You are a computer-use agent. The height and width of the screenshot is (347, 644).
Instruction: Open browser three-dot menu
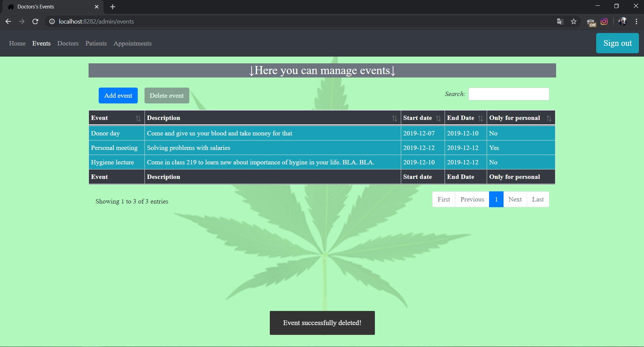636,22
